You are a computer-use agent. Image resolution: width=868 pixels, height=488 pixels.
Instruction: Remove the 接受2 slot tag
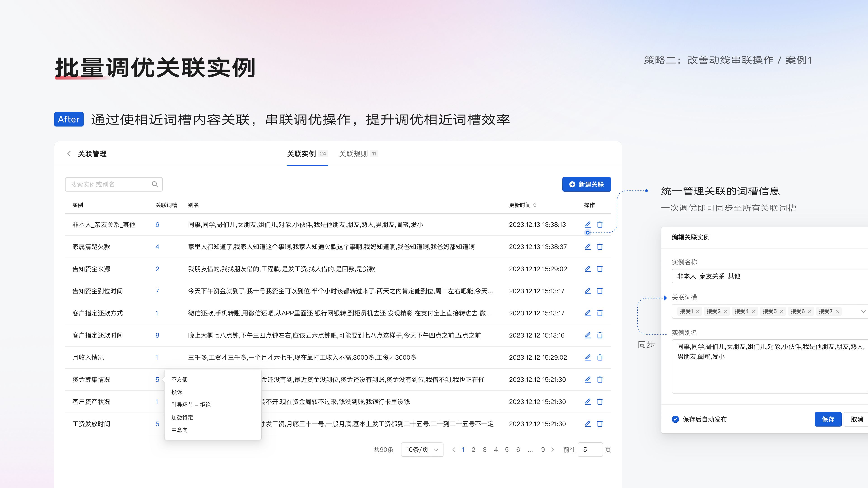pos(725,311)
